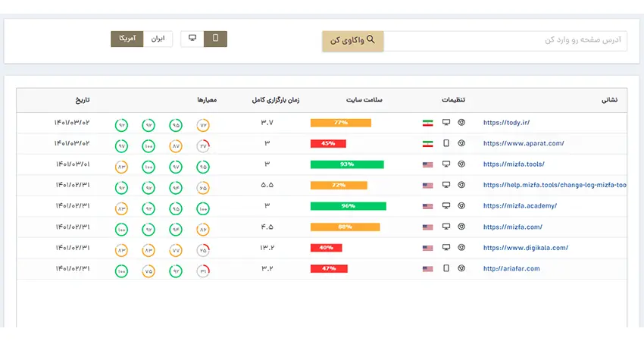
Task: Click desktop icon in tody.ir row
Action: point(446,123)
